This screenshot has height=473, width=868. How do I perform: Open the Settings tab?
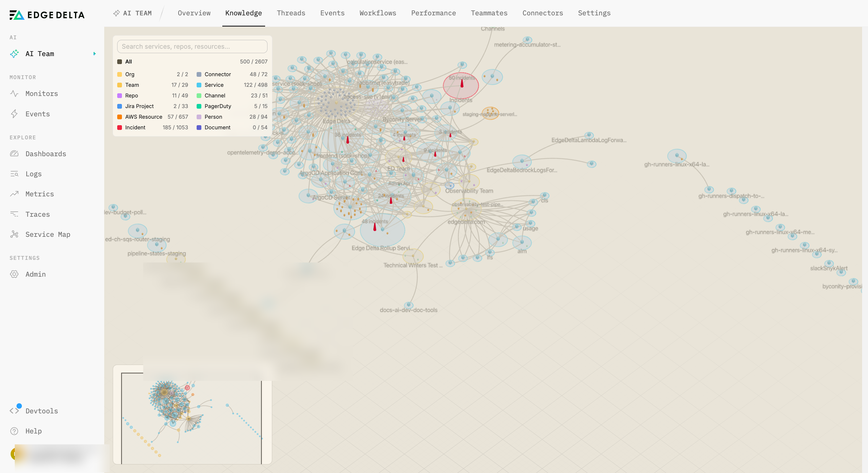coord(594,13)
